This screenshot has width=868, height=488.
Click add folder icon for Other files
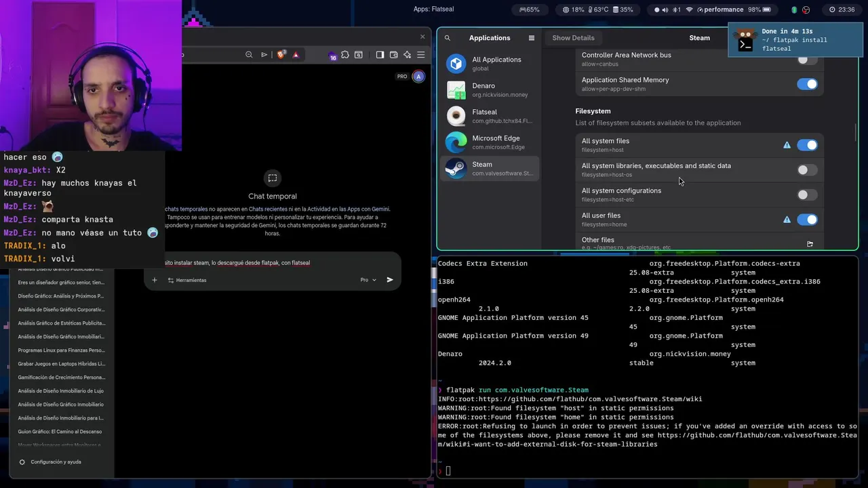coord(810,244)
